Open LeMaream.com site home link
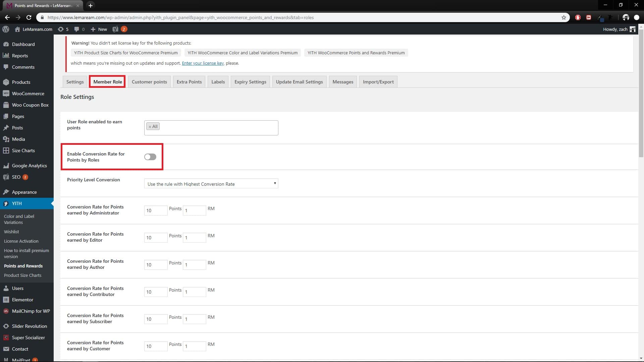Screen dimensions: 644x362 click(x=34, y=29)
